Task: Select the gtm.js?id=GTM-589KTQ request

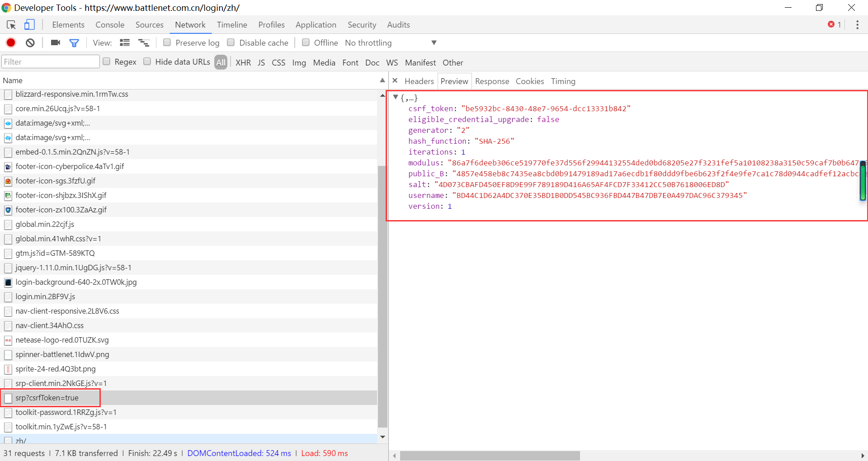Action: [189, 254]
